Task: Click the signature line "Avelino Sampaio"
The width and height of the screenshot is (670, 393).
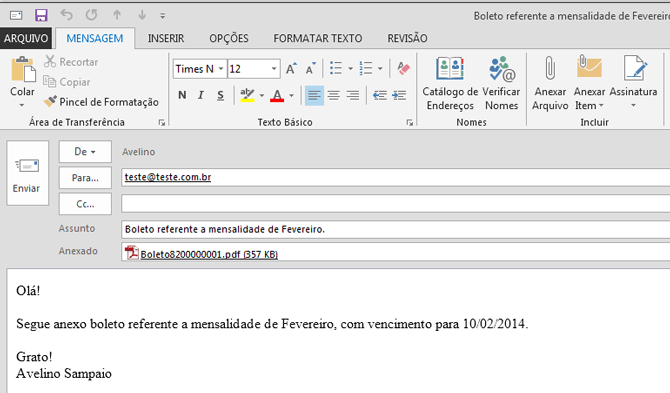Action: tap(64, 373)
